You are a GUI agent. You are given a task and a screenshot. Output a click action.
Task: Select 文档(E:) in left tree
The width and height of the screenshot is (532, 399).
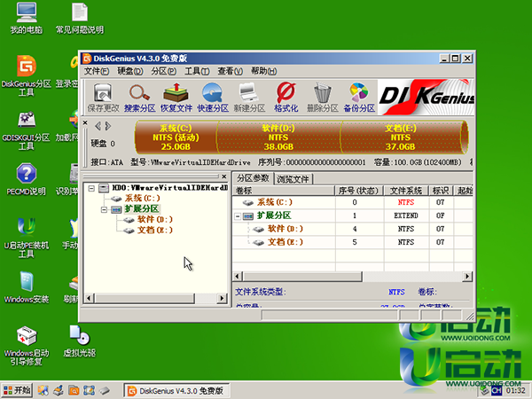click(154, 231)
